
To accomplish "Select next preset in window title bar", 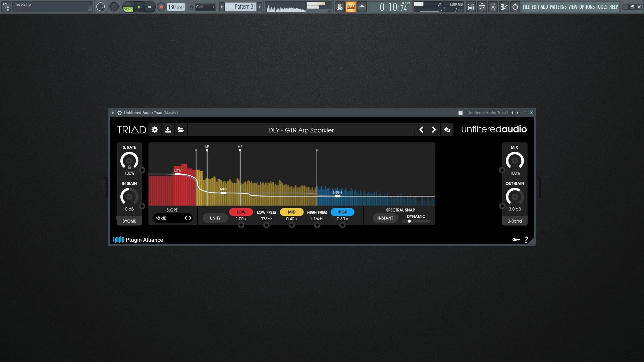I will [518, 113].
